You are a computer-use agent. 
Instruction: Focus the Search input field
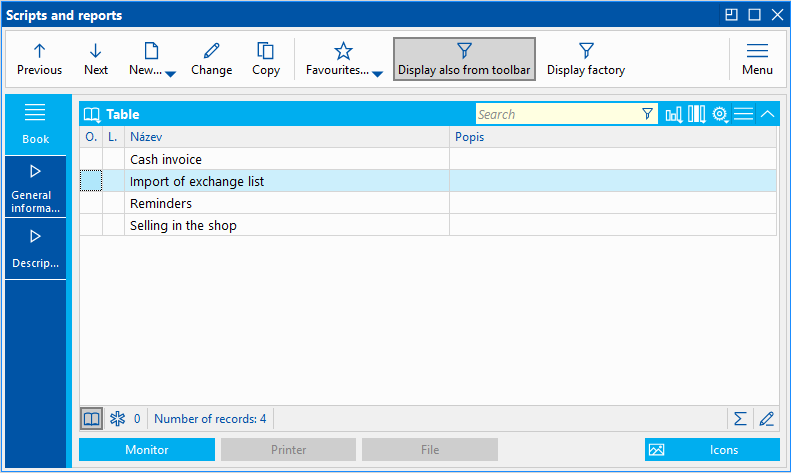(557, 114)
